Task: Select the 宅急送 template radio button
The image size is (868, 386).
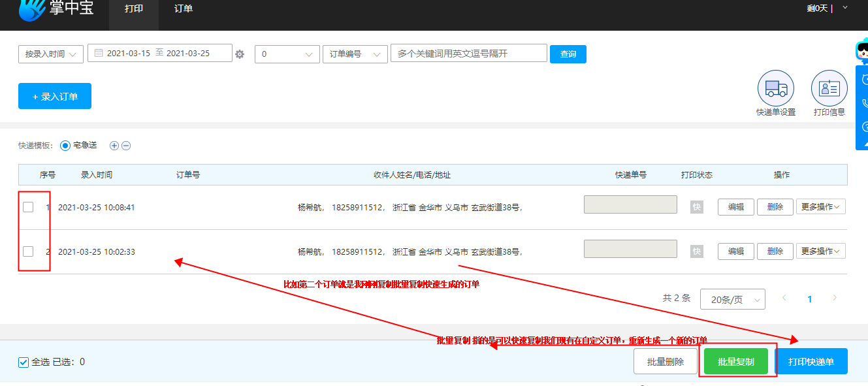Action: point(65,146)
